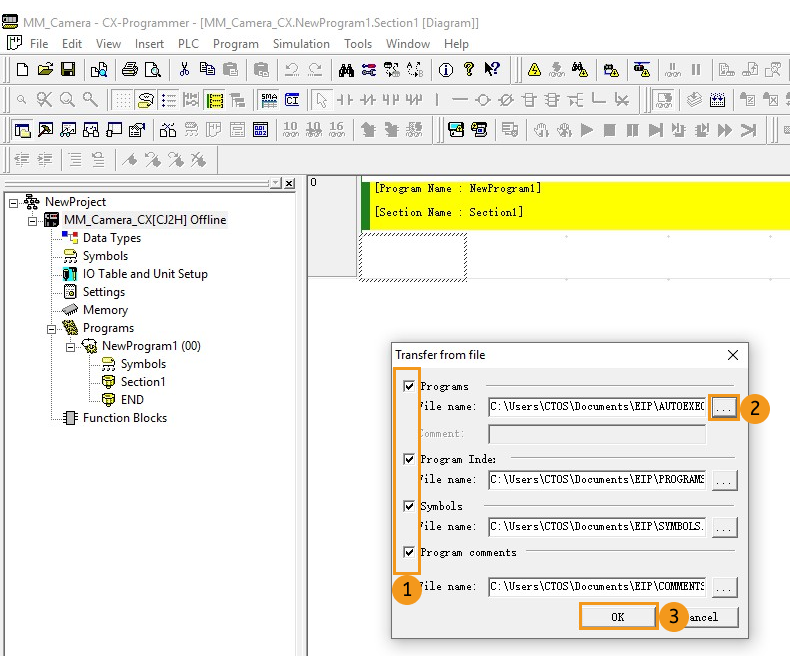Click the About info icon
The width and height of the screenshot is (790, 656).
(x=445, y=69)
